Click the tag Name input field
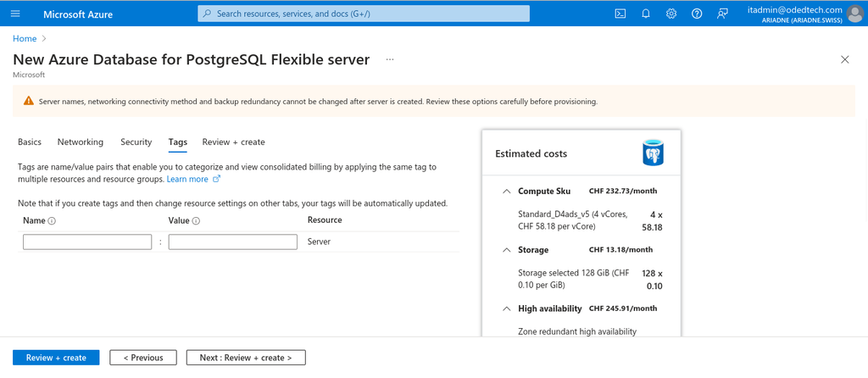This screenshot has width=868, height=378. 87,242
